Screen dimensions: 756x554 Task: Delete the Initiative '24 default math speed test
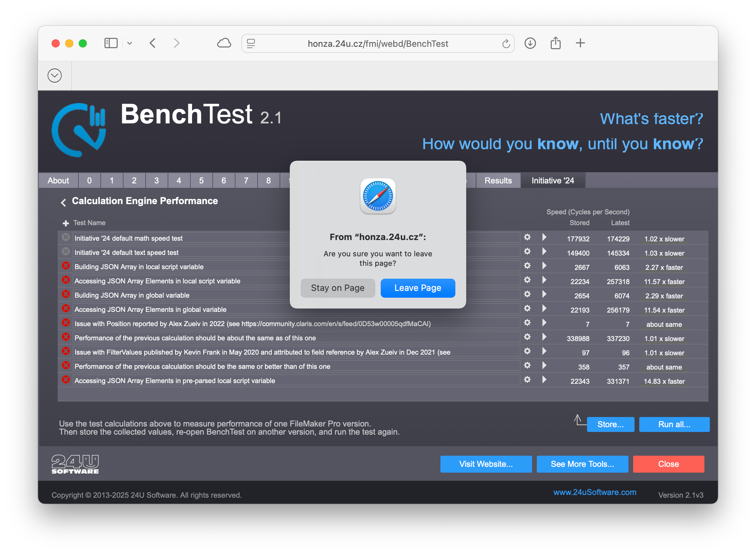click(66, 237)
